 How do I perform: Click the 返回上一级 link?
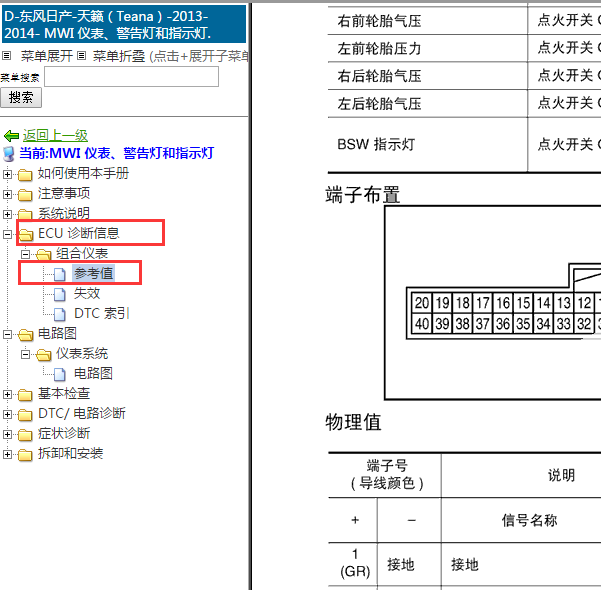click(x=55, y=135)
